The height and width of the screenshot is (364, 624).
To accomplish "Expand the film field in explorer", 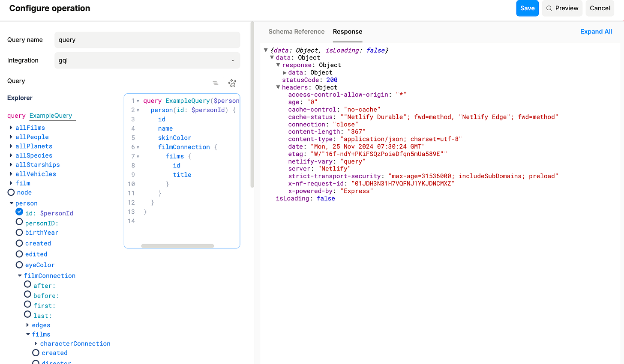I will 11,183.
